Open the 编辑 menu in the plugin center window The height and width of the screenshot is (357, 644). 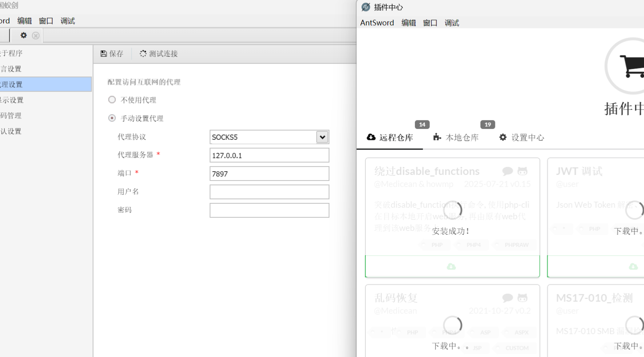408,23
